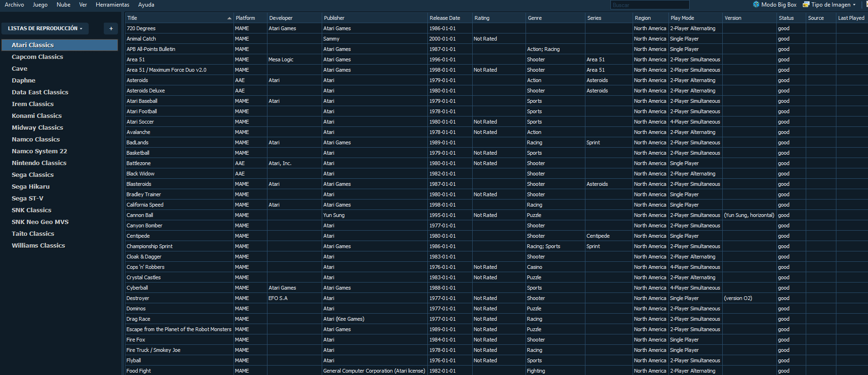The width and height of the screenshot is (868, 375).
Task: Click the plus button to add playlist
Action: (111, 28)
